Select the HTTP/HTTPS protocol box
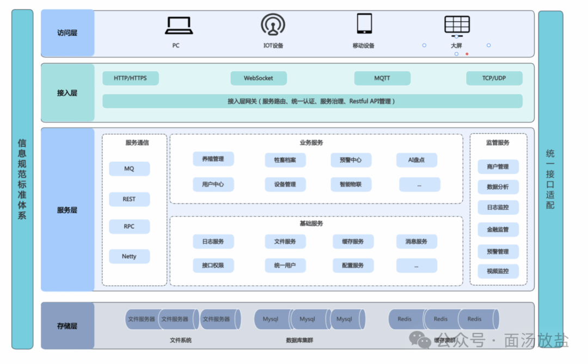 point(131,78)
